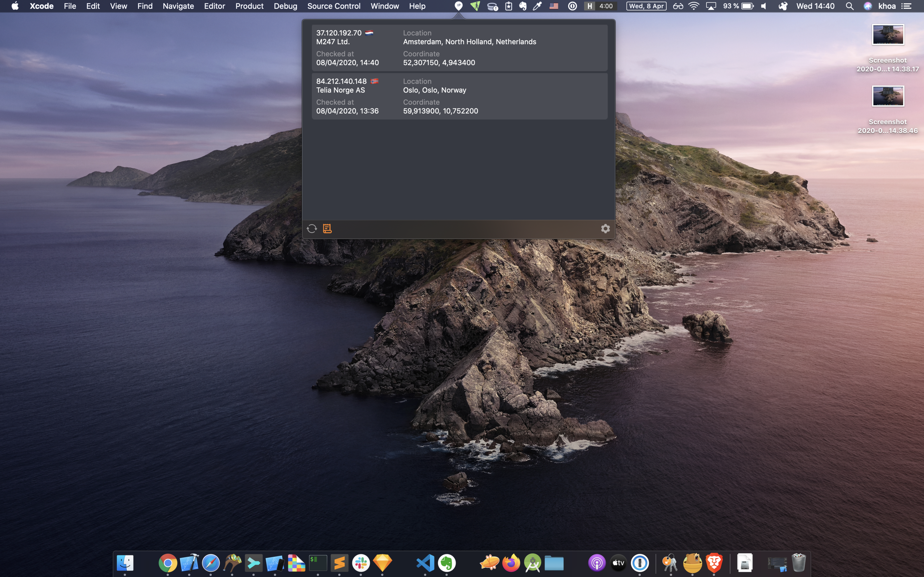The image size is (924, 577).
Task: Select the 84.212.140.148 Oslo entry
Action: 459,96
